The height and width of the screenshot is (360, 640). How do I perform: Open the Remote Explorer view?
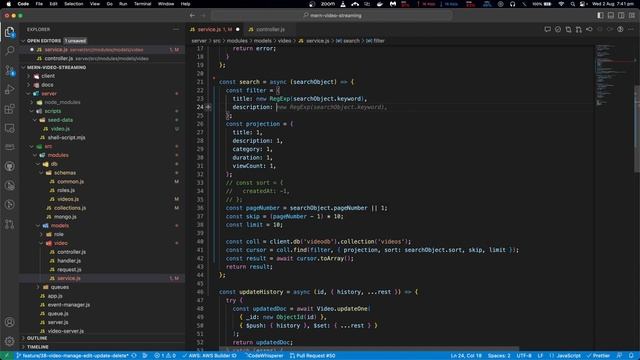(9, 128)
